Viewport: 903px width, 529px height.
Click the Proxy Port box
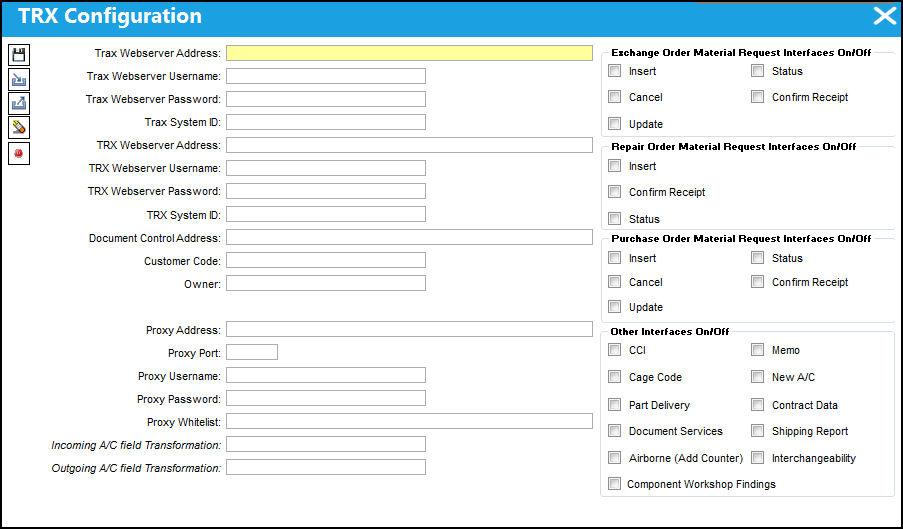point(252,352)
